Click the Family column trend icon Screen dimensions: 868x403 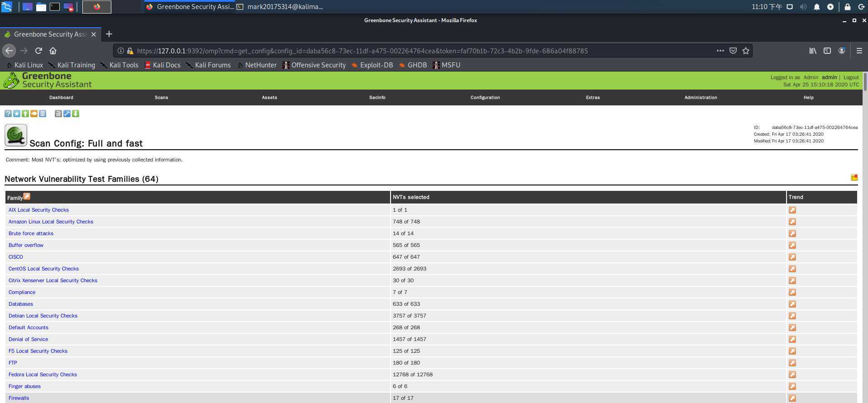27,196
